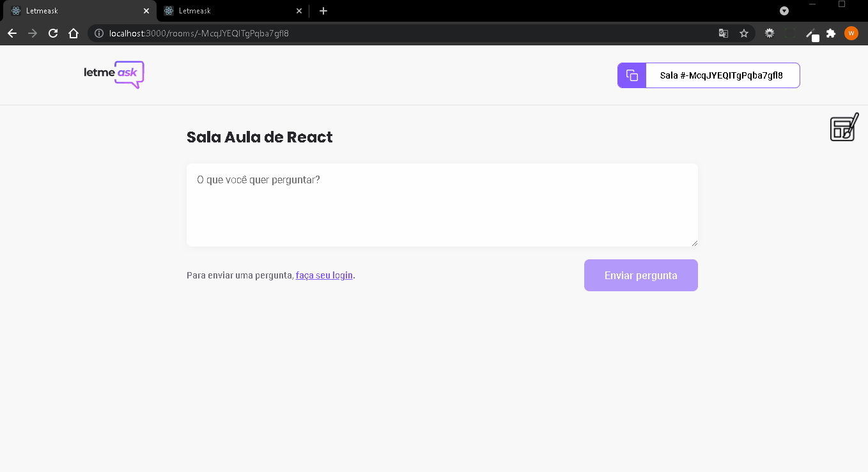Reload the page

click(x=53, y=33)
